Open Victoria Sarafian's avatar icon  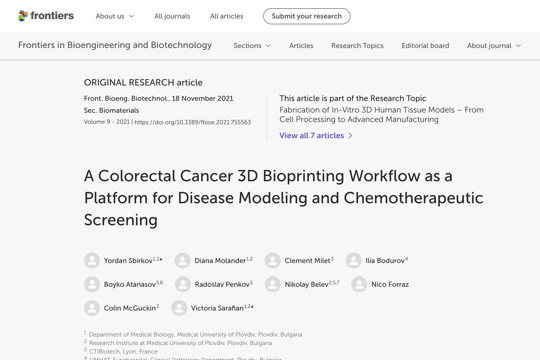tap(179, 308)
